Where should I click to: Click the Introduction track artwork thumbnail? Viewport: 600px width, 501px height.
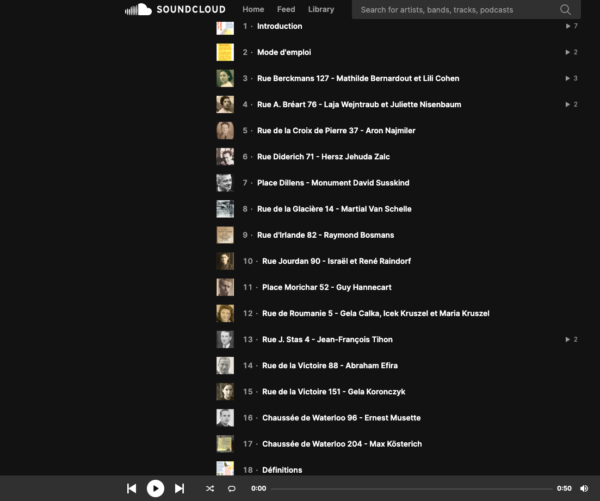tap(225, 28)
